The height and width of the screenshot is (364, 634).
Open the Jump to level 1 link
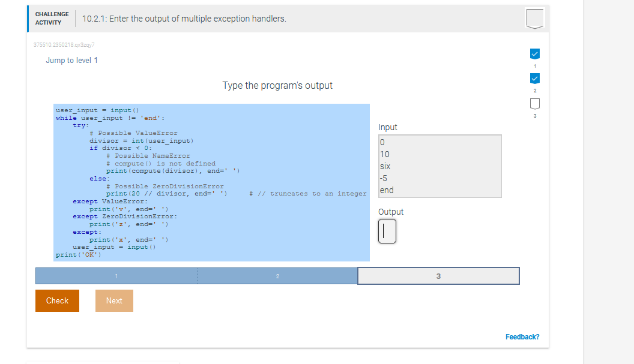click(71, 60)
